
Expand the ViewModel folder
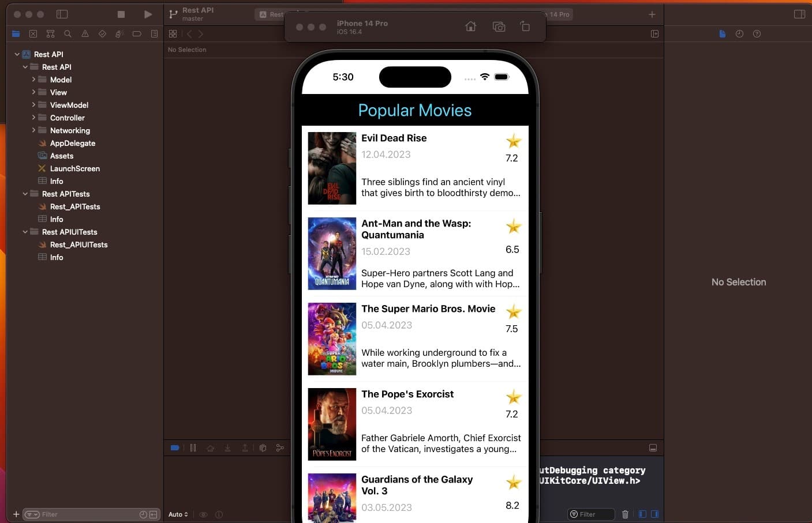click(33, 105)
